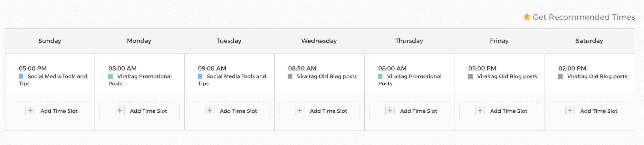Click Monday's plus icon for adding a slot
This screenshot has height=145, width=644.
pyautogui.click(x=120, y=110)
